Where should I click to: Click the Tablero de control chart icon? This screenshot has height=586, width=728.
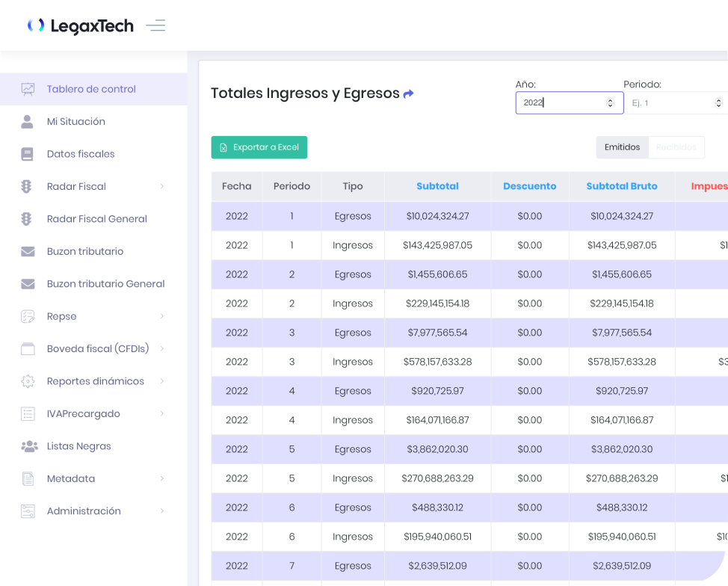tap(28, 89)
